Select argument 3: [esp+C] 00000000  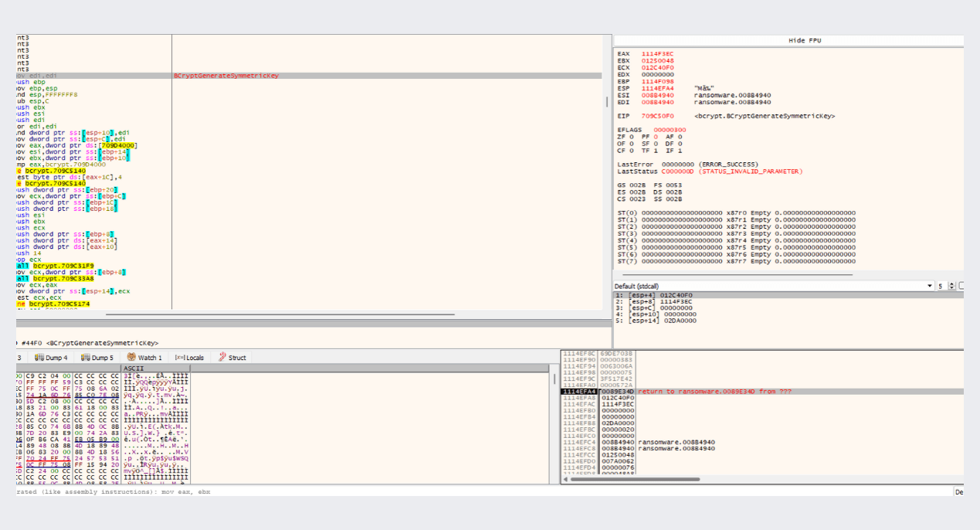tap(788, 307)
